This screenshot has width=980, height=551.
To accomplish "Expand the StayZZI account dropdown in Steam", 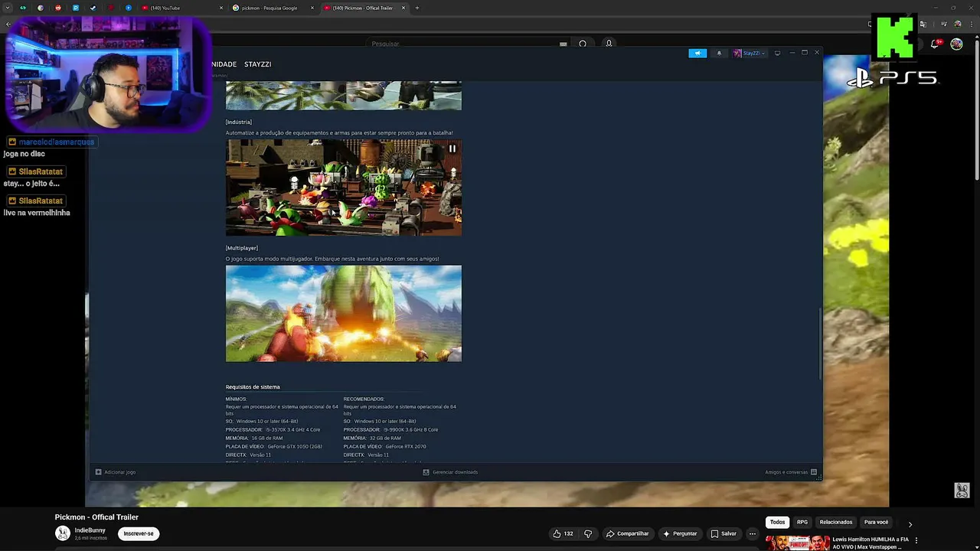I will pos(749,53).
